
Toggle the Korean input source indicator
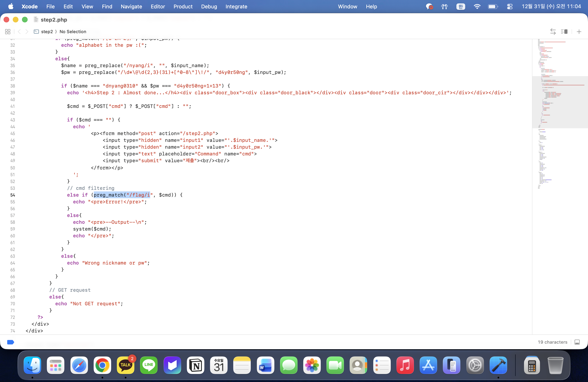(x=461, y=7)
